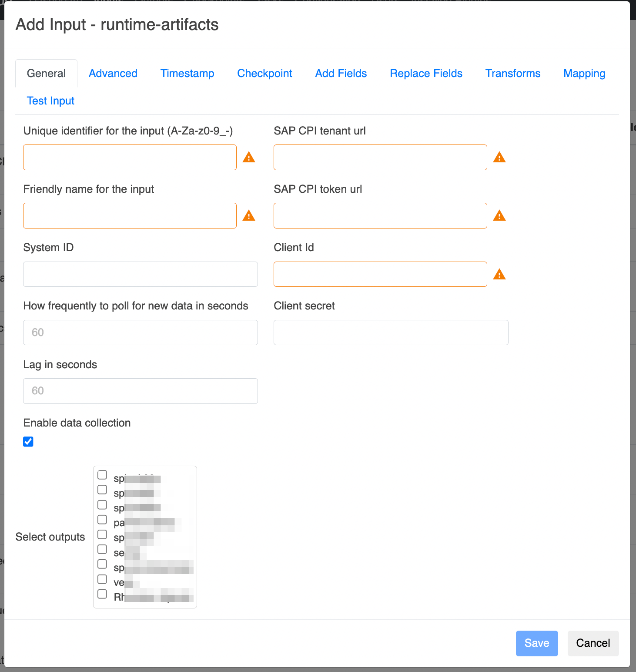Click into the Client secret field

click(391, 333)
